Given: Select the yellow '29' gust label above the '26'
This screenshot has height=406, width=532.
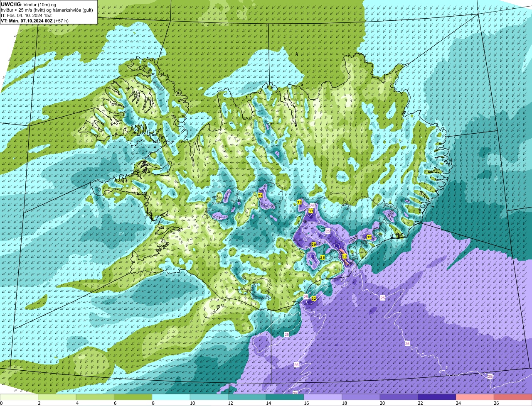Looking at the screenshot, I should [x=314, y=245].
